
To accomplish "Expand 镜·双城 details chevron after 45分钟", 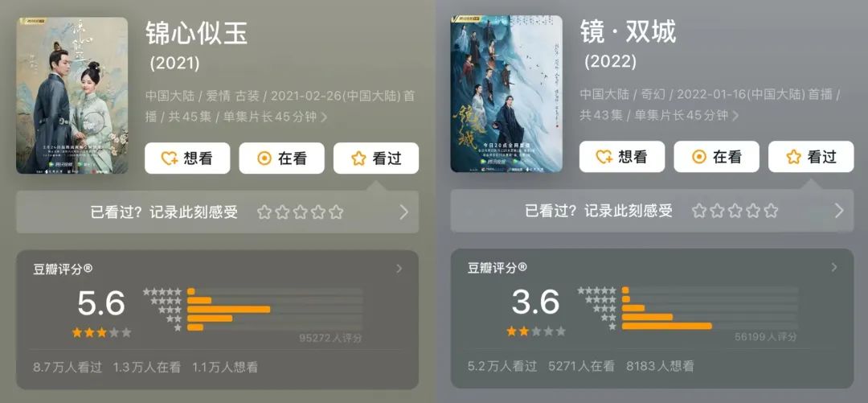I will coord(735,116).
